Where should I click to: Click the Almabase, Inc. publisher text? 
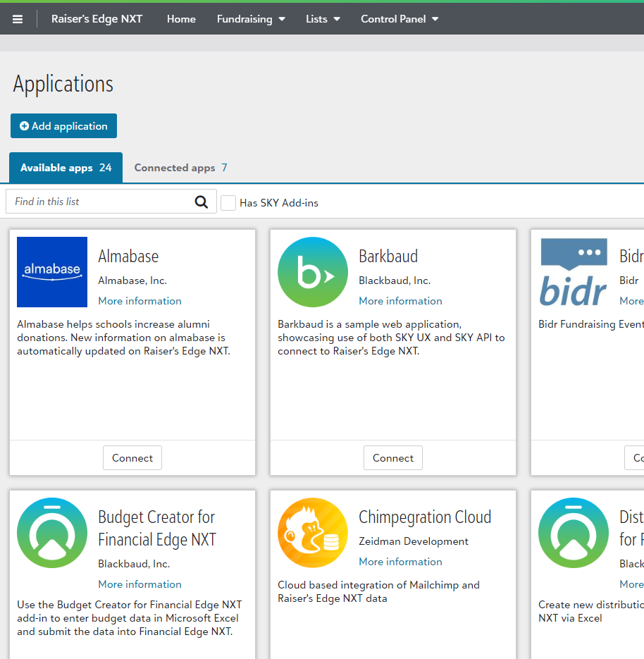point(132,281)
